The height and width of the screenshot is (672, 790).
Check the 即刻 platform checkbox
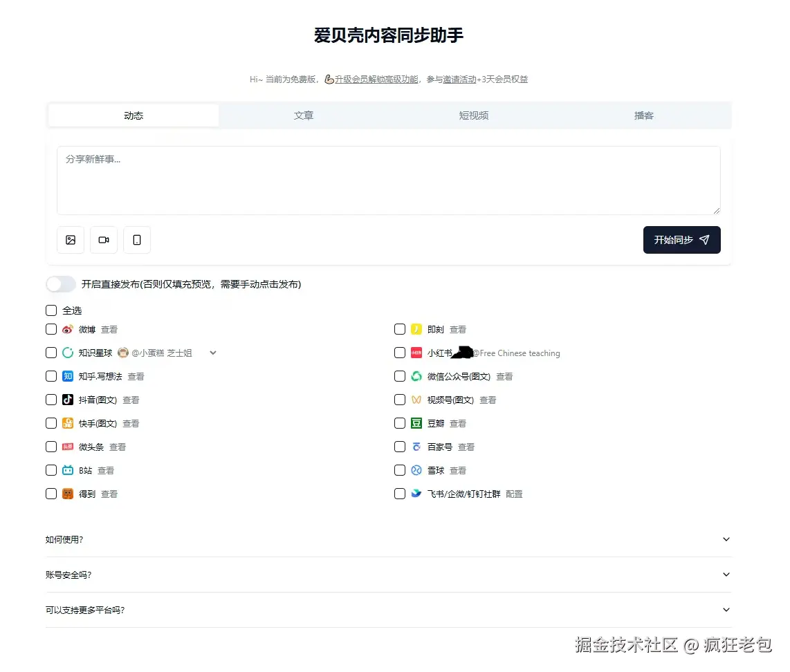[400, 330]
